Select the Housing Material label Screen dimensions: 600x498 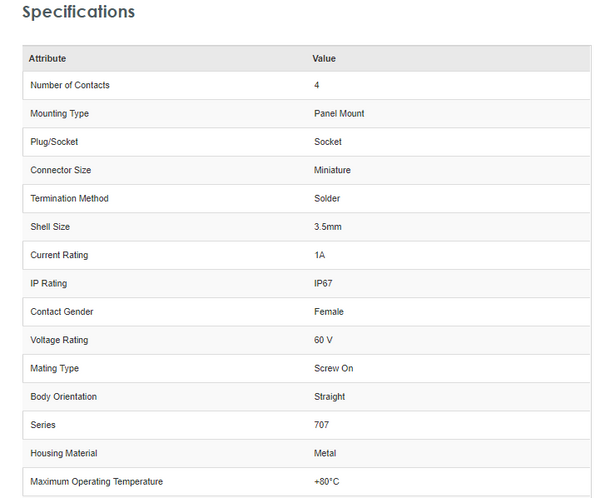[64, 454]
